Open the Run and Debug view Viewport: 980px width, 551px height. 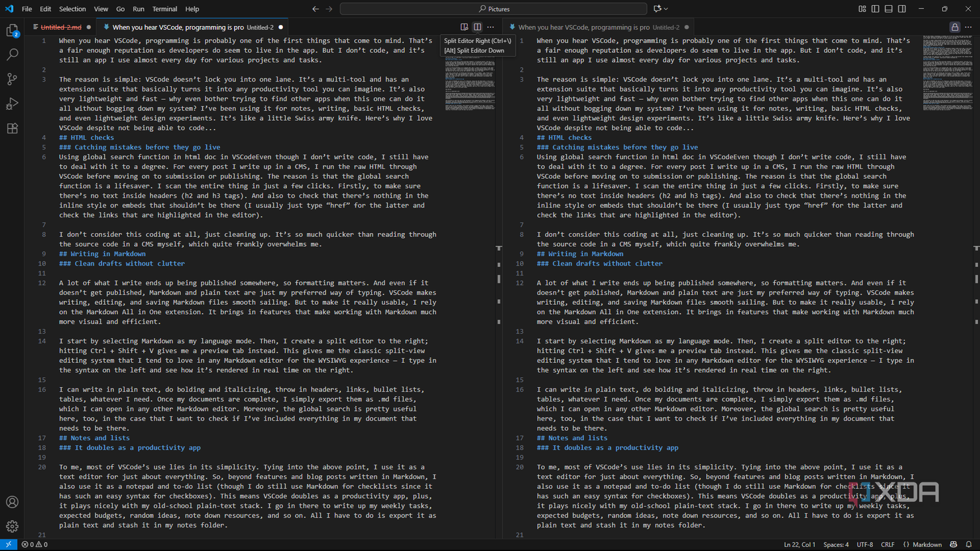pos(12,104)
